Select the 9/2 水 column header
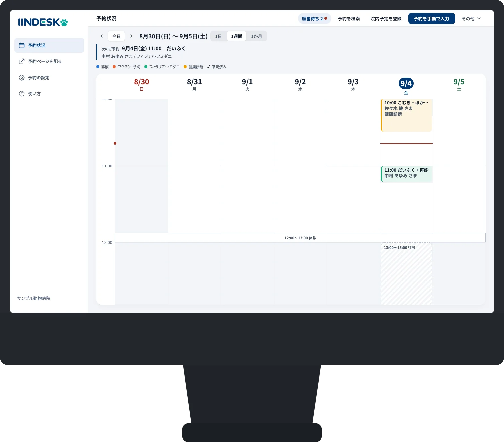This screenshot has height=442, width=504. click(x=300, y=85)
